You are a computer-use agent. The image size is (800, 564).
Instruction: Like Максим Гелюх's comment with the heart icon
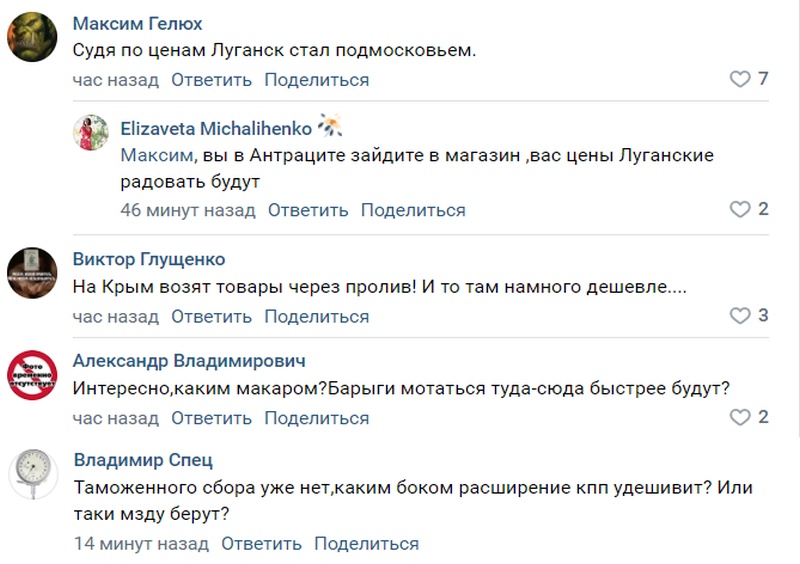[739, 79]
